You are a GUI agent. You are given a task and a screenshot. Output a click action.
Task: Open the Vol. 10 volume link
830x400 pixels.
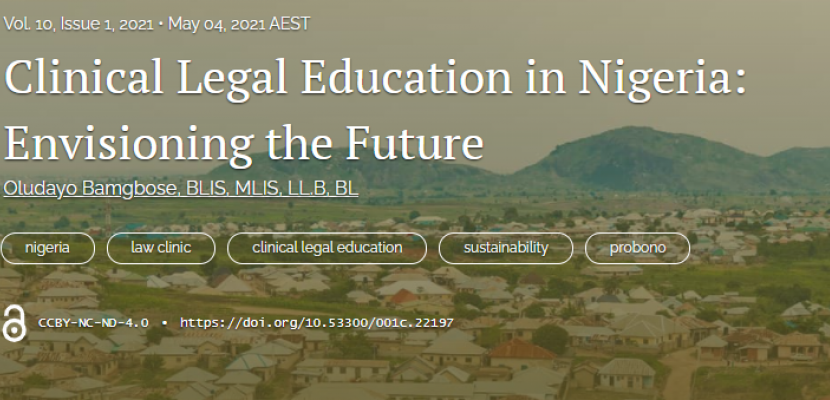pyautogui.click(x=29, y=24)
